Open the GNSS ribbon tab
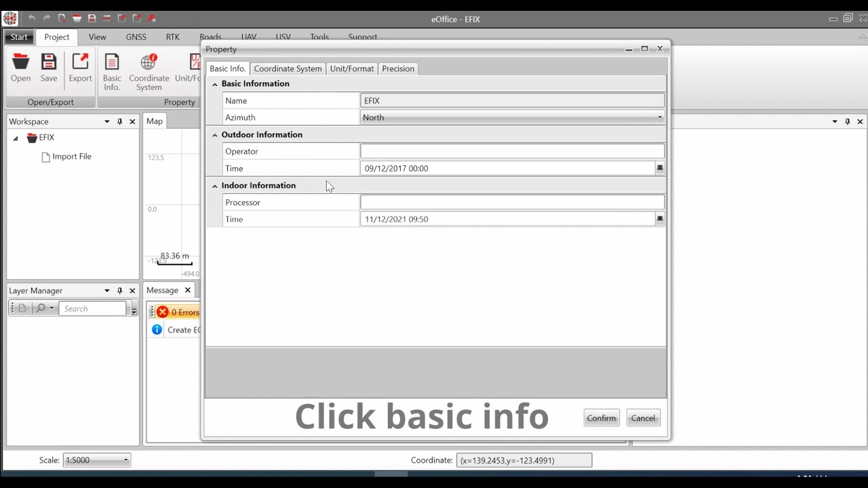Viewport: 868px width, 488px height. 136,37
